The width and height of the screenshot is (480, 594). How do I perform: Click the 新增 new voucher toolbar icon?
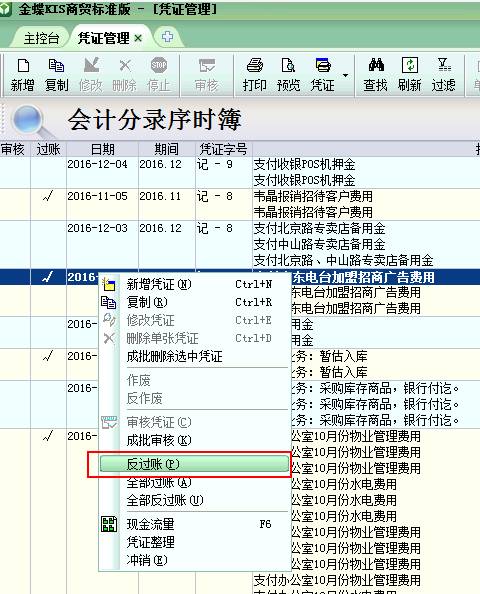click(x=23, y=75)
